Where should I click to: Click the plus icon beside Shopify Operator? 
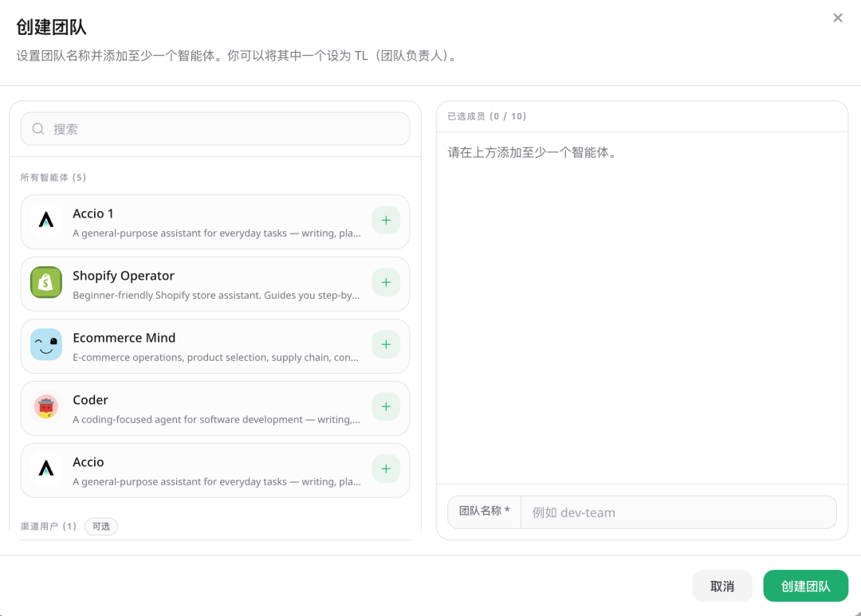(x=386, y=282)
